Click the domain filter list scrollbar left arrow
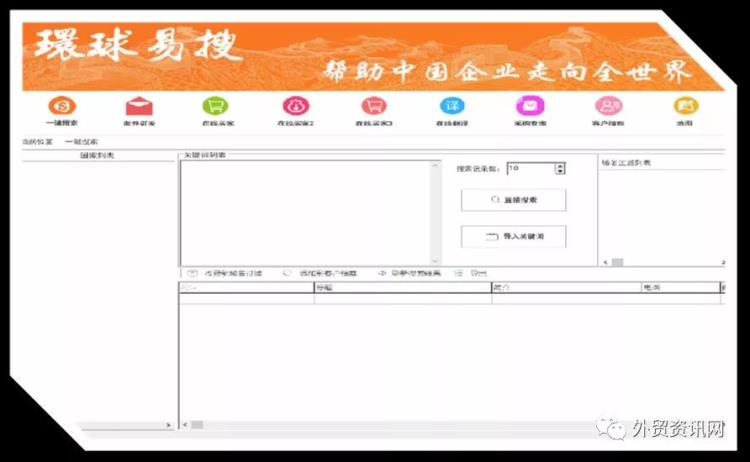Image resolution: width=750 pixels, height=462 pixels. click(x=606, y=262)
